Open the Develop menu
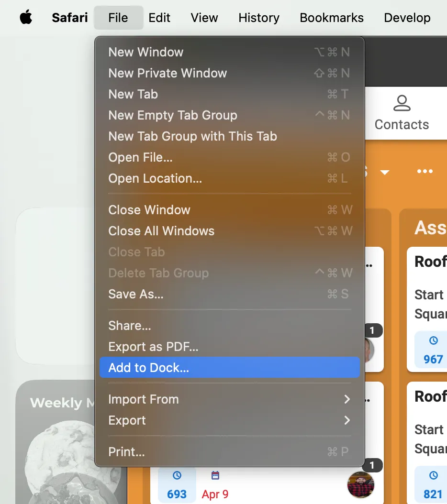The image size is (447, 504). (x=407, y=18)
